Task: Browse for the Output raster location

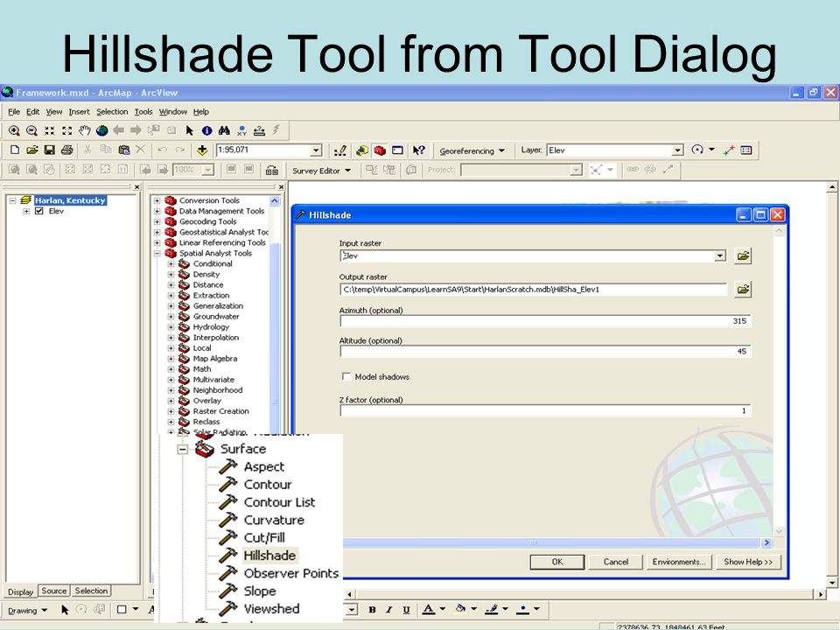Action: pos(743,290)
